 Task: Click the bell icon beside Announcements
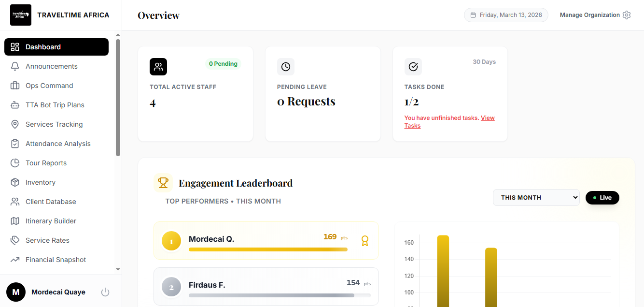pyautogui.click(x=15, y=66)
